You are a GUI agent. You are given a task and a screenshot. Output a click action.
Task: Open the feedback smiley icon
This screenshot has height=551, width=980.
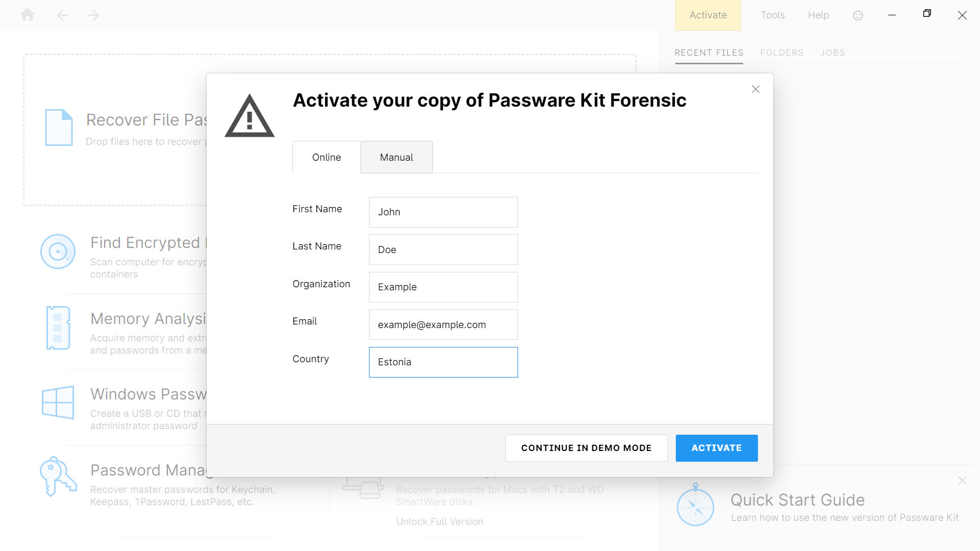coord(857,15)
